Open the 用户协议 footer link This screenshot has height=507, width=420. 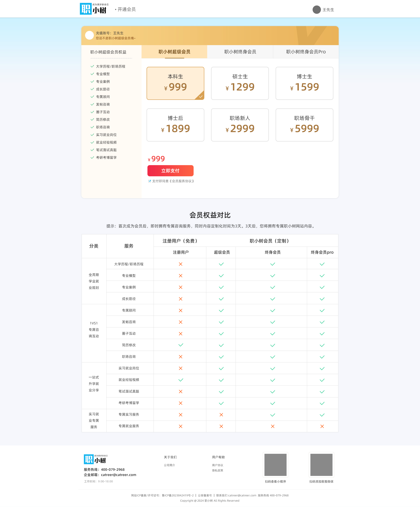(218, 465)
